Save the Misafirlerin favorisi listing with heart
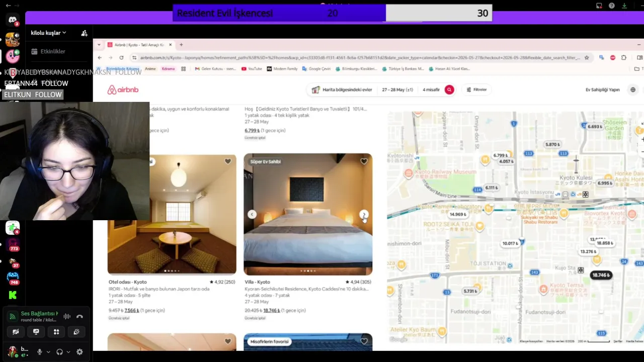This screenshot has width=644, height=362. pyautogui.click(x=364, y=341)
